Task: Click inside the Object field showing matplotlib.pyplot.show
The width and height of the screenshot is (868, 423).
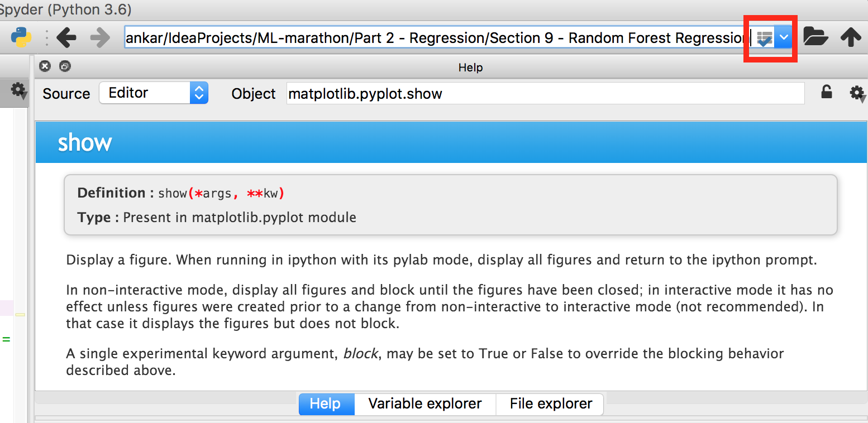Action: (x=545, y=93)
